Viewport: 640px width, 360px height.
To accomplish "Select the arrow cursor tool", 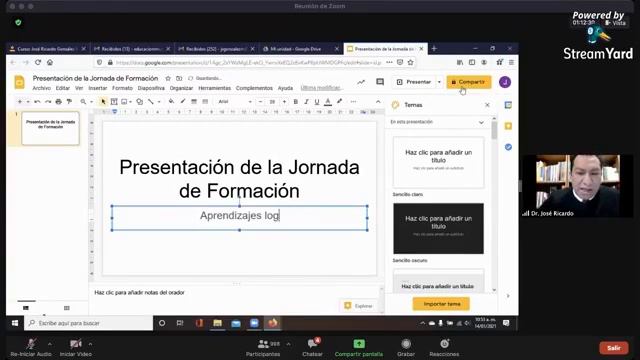I will coord(103,102).
